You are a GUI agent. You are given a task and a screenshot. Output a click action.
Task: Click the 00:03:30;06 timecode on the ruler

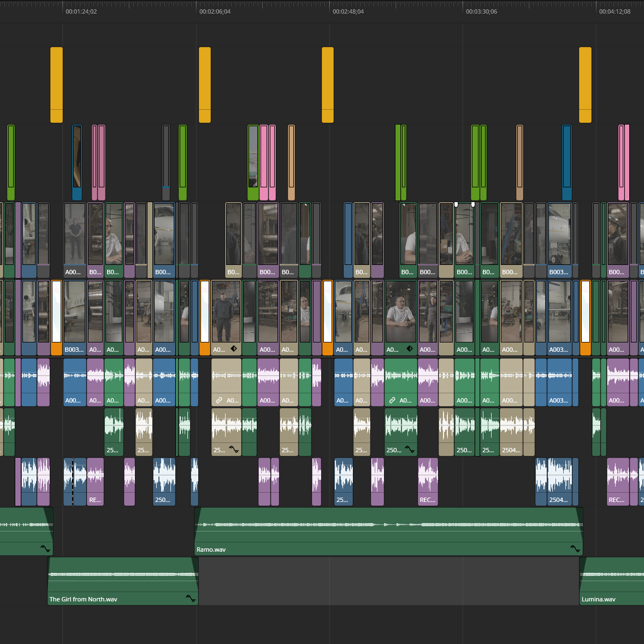click(481, 11)
